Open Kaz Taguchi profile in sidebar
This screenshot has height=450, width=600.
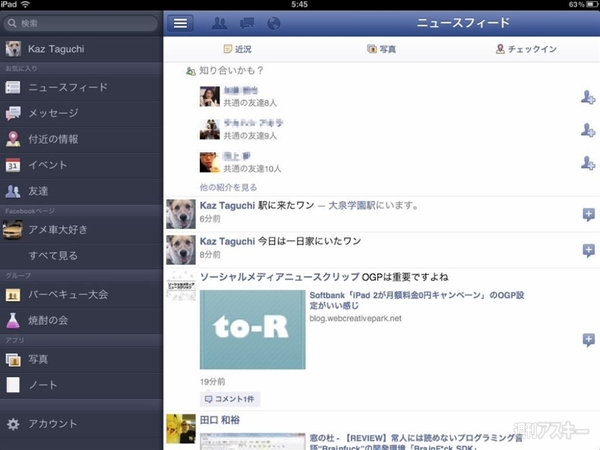81,49
